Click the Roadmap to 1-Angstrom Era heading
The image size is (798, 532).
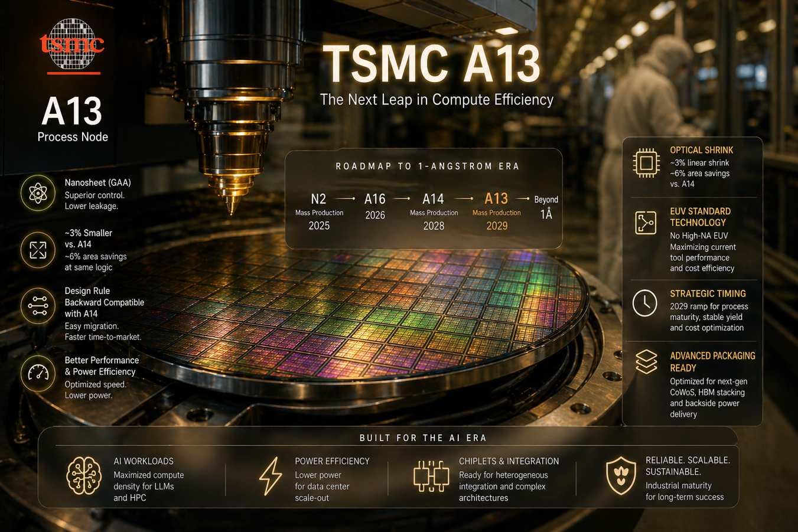tap(428, 167)
